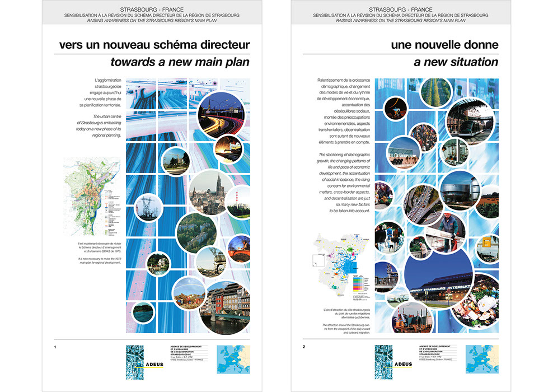553x392 pixels.
Task: Select the Europe map on right poster footer
Action: pos(482,360)
